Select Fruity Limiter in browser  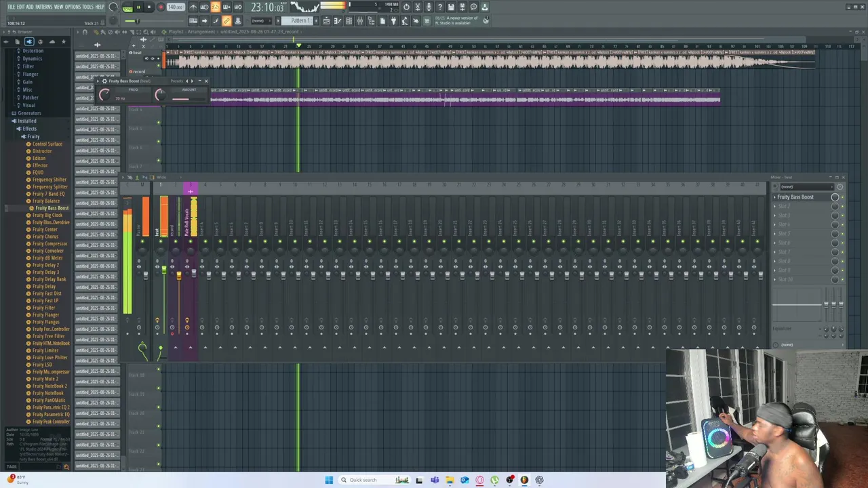click(45, 350)
